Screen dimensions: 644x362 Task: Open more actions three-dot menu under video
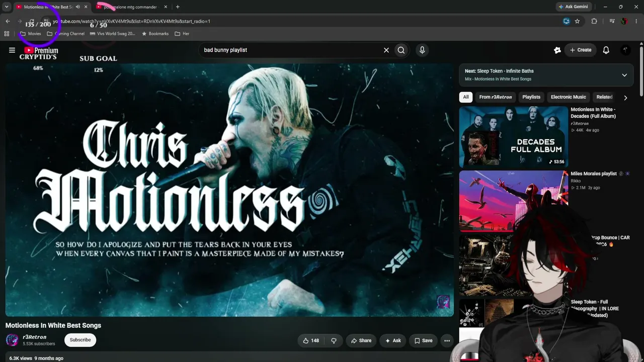tap(447, 340)
